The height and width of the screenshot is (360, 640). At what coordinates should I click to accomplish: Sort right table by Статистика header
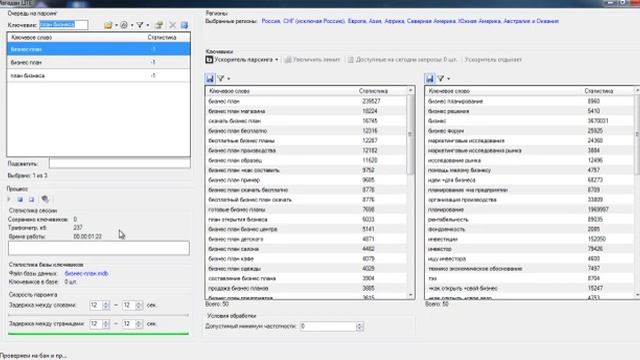[599, 91]
